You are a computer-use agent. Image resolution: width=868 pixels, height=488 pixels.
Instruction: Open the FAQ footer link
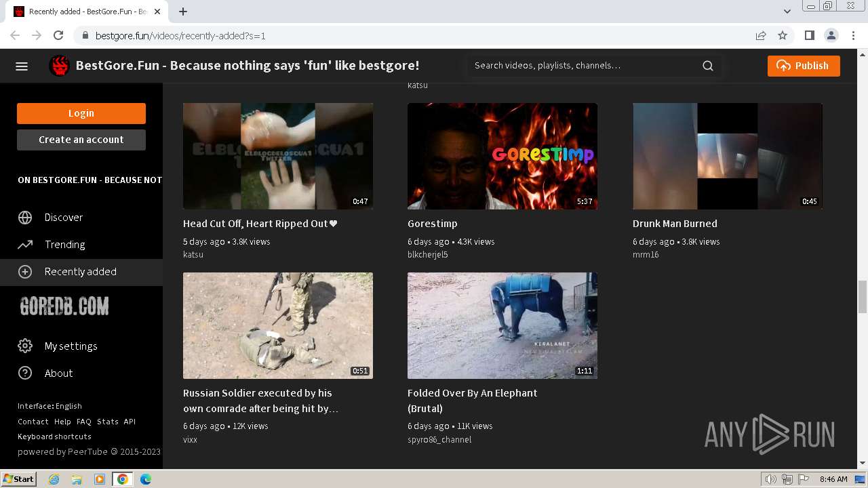84,422
